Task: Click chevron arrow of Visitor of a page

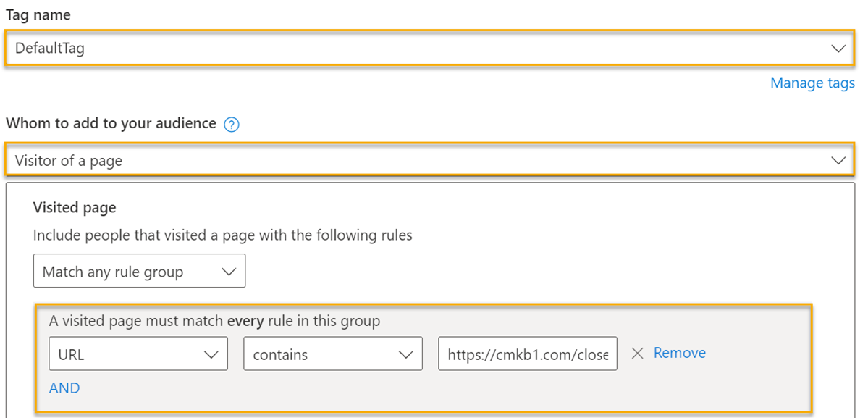Action: pyautogui.click(x=838, y=161)
